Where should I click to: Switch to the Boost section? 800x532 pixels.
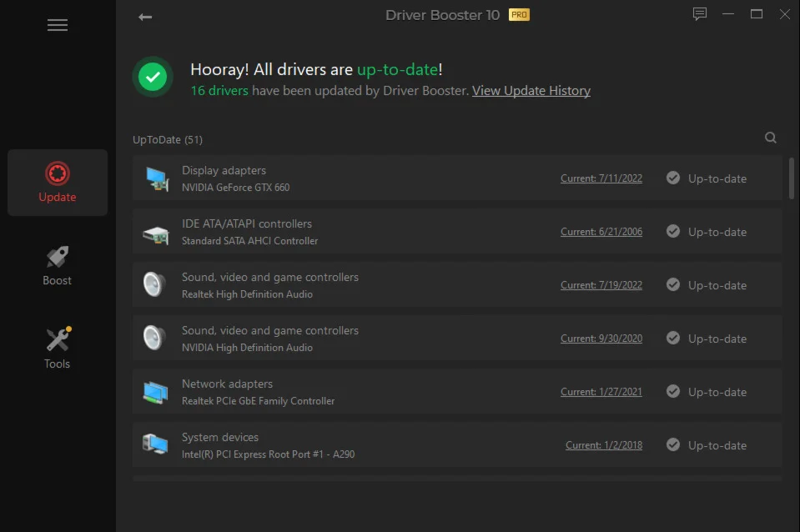click(x=57, y=265)
